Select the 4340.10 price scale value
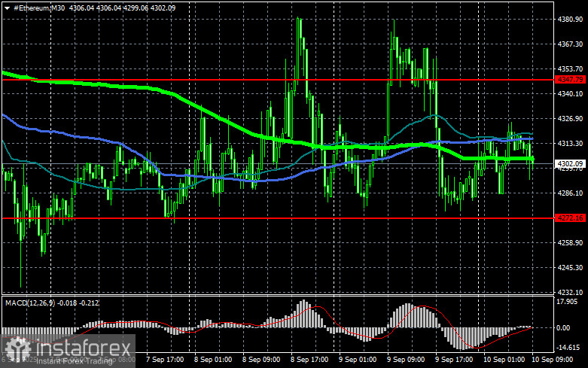The image size is (588, 368). click(571, 93)
